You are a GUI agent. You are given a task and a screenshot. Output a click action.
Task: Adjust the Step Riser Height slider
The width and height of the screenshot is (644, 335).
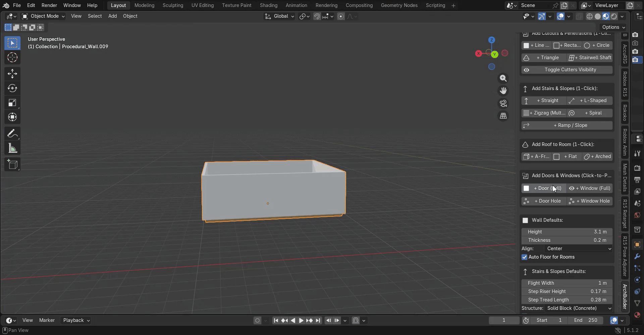pos(567,292)
